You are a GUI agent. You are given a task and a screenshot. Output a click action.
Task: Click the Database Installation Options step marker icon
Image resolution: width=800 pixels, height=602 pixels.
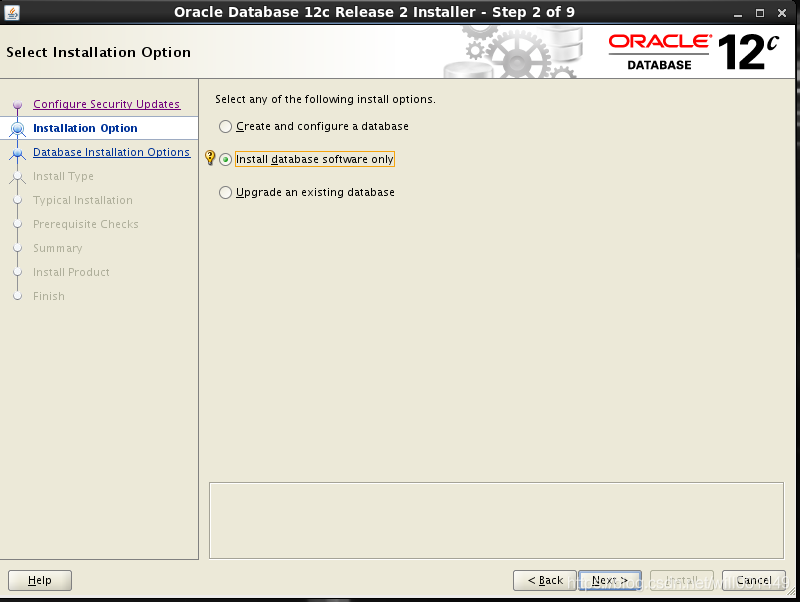click(17, 153)
